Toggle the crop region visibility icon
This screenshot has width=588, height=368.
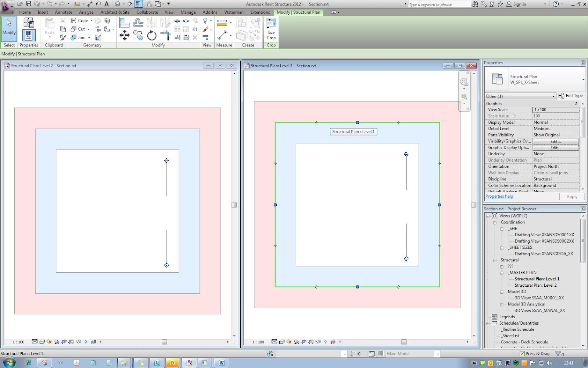(310, 342)
